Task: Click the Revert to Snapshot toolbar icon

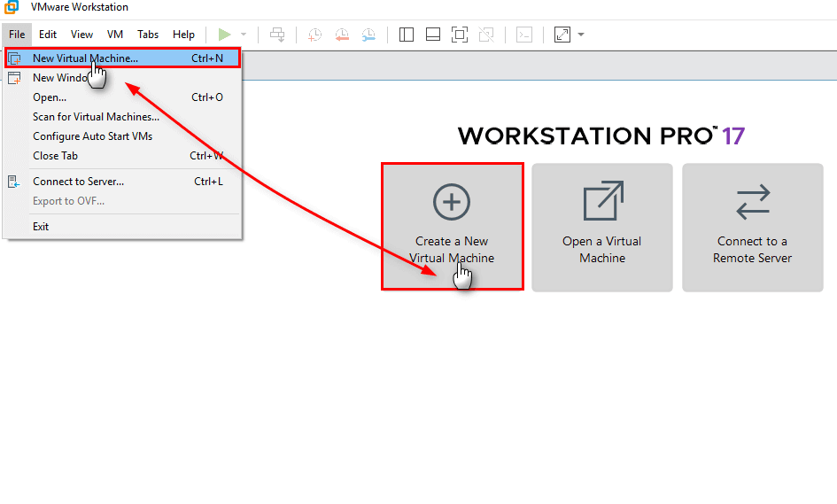Action: (x=342, y=35)
